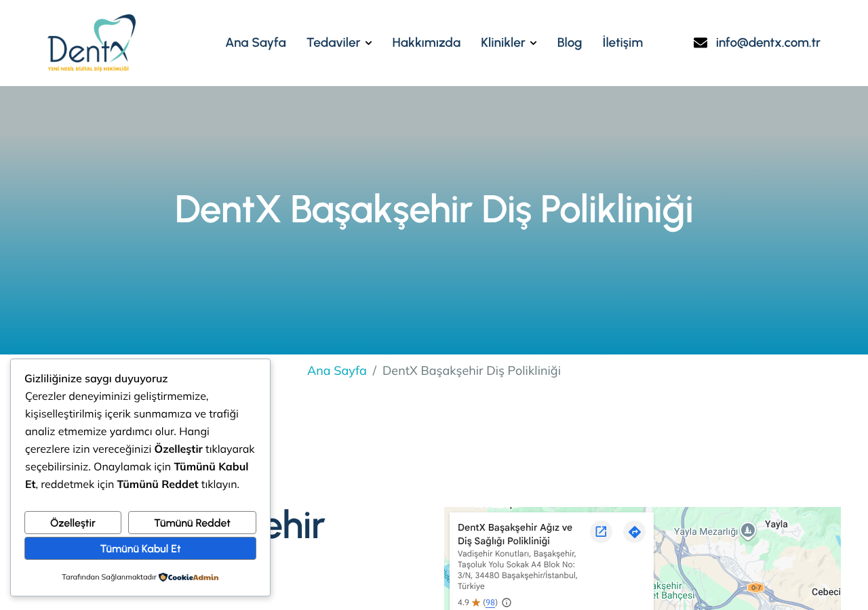Click the Gizliliğinize saygı duyuyoruz heading
This screenshot has width=868, height=610.
pos(96,378)
